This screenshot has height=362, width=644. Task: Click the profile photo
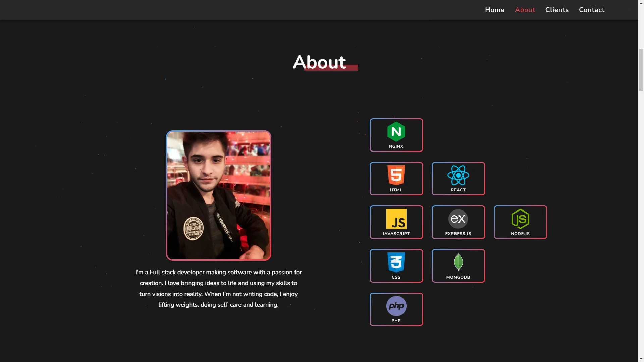tap(218, 195)
